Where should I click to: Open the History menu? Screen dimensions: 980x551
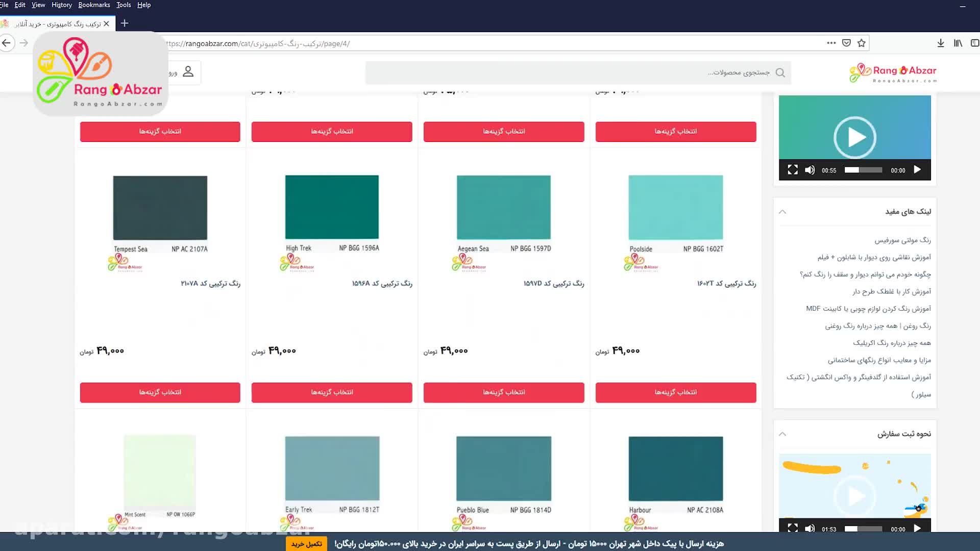pyautogui.click(x=61, y=5)
